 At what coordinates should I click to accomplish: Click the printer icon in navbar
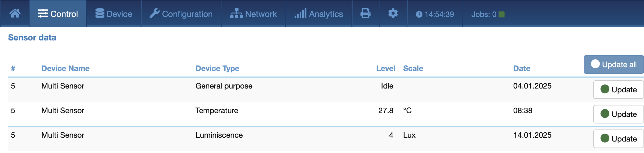click(365, 13)
